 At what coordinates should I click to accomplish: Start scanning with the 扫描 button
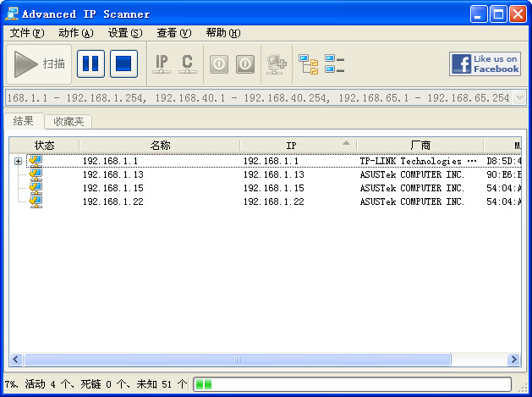[x=39, y=63]
